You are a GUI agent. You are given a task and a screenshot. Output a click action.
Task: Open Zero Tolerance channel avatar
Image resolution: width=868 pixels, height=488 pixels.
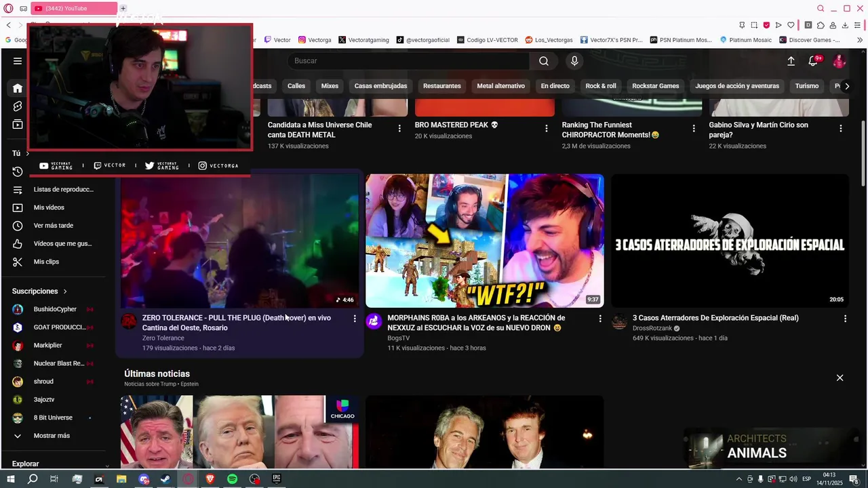point(129,321)
